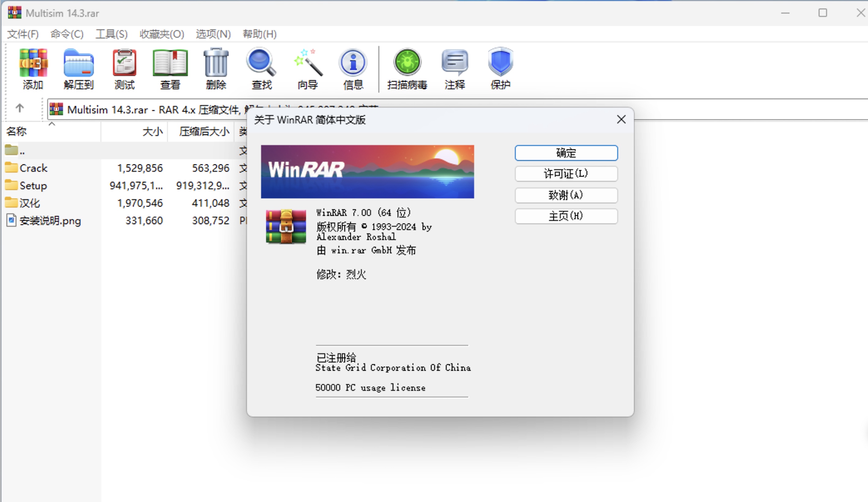868x502 pixels.
Task: Click 致谢(A) acknowledgements button
Action: click(566, 195)
